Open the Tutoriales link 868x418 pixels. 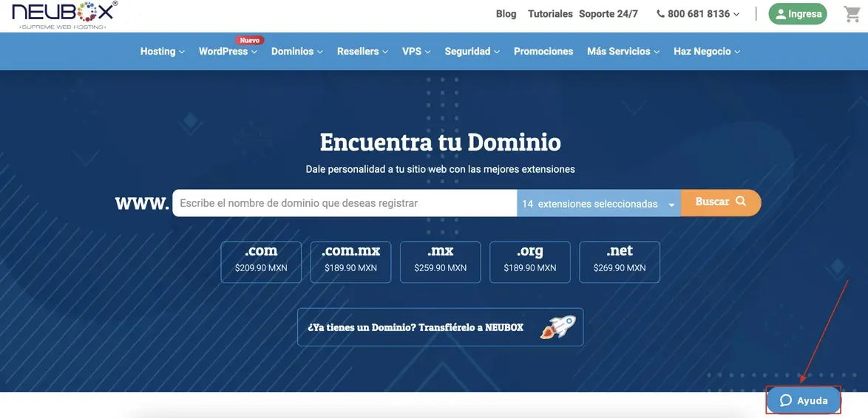coord(550,14)
